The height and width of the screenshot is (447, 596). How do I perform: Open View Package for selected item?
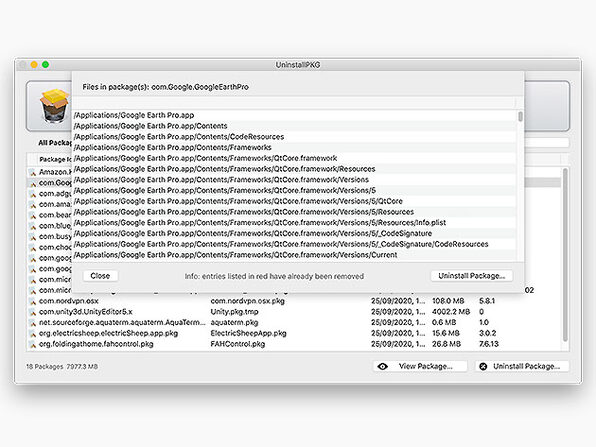(420, 366)
